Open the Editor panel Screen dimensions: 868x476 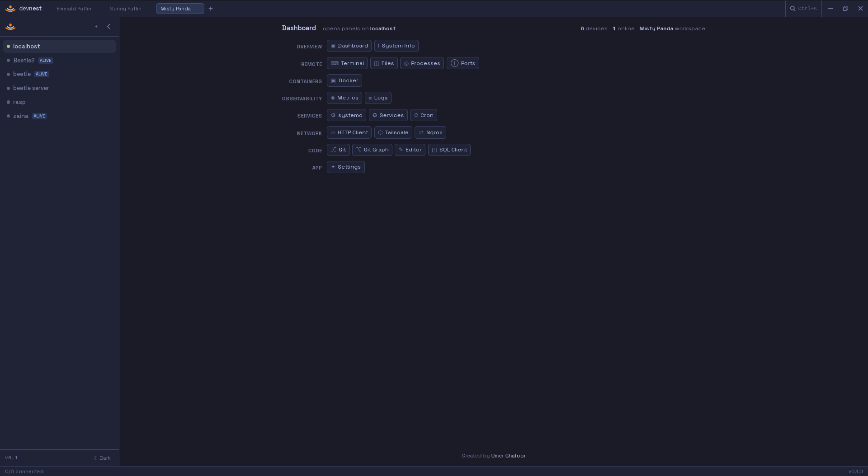point(410,150)
